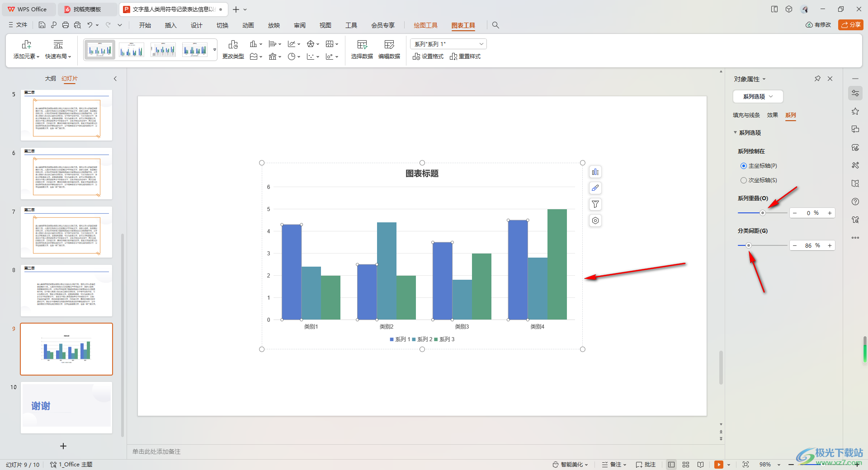Open the series selector 系列"系列 1" combo box
Image resolution: width=868 pixels, height=470 pixels.
click(x=448, y=44)
